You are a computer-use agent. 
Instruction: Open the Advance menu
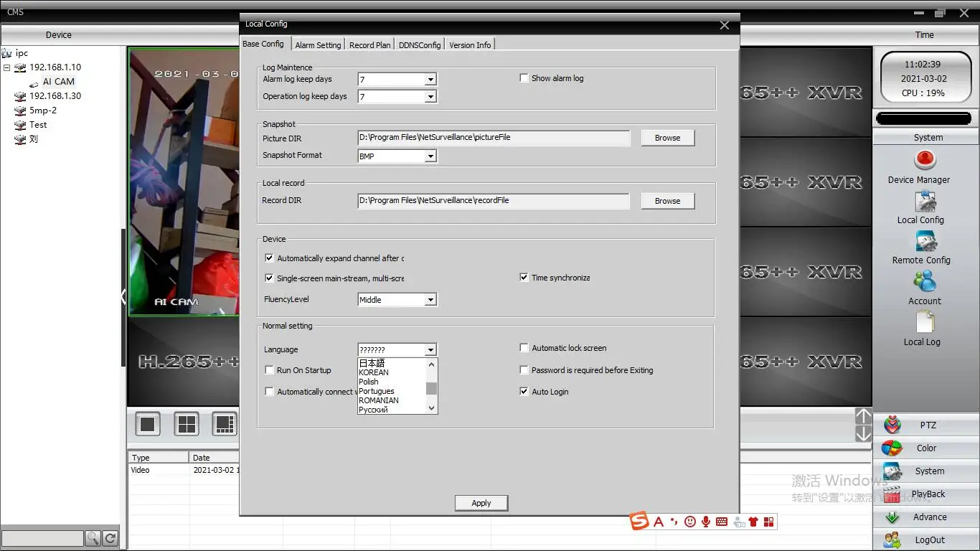coord(926,517)
